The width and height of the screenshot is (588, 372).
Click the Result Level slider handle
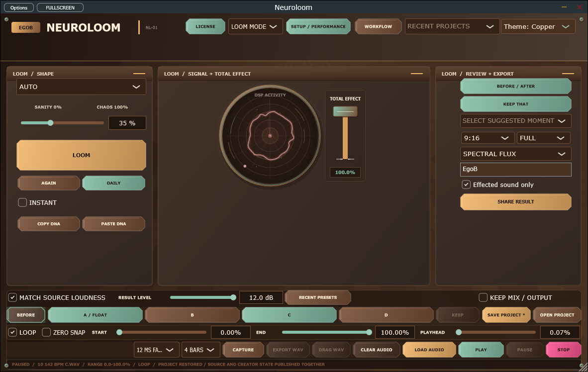233,297
